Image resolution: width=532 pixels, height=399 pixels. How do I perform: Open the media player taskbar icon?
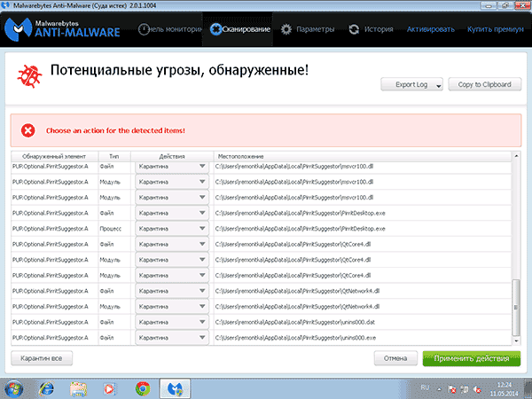click(x=109, y=389)
